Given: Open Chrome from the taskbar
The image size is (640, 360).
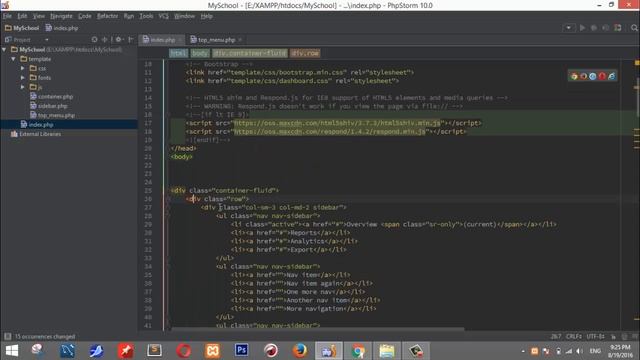Looking at the screenshot, I should coord(358,351).
